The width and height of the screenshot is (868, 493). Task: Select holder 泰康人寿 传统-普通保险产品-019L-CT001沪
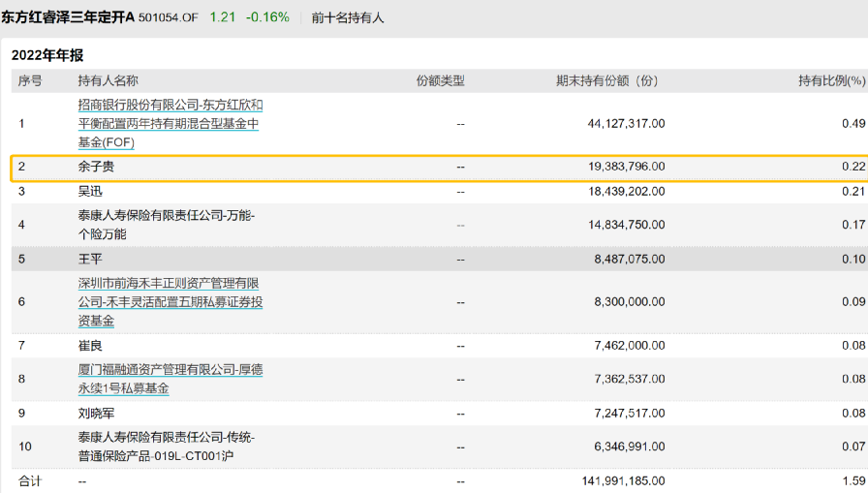(166, 447)
